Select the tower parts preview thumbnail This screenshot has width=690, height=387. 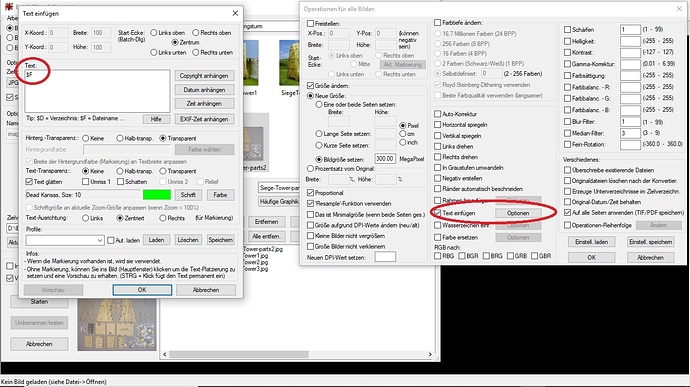tap(117, 325)
